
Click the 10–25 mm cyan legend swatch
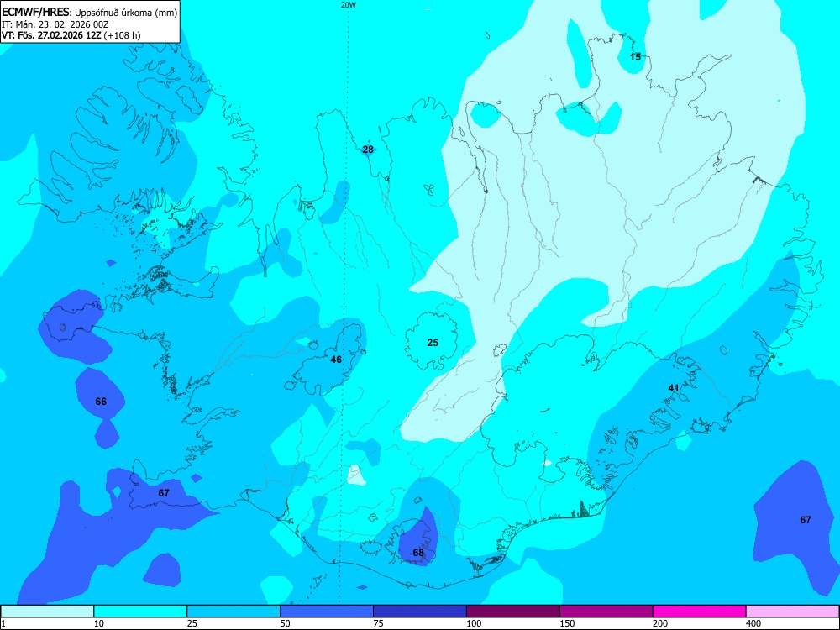pos(140,612)
